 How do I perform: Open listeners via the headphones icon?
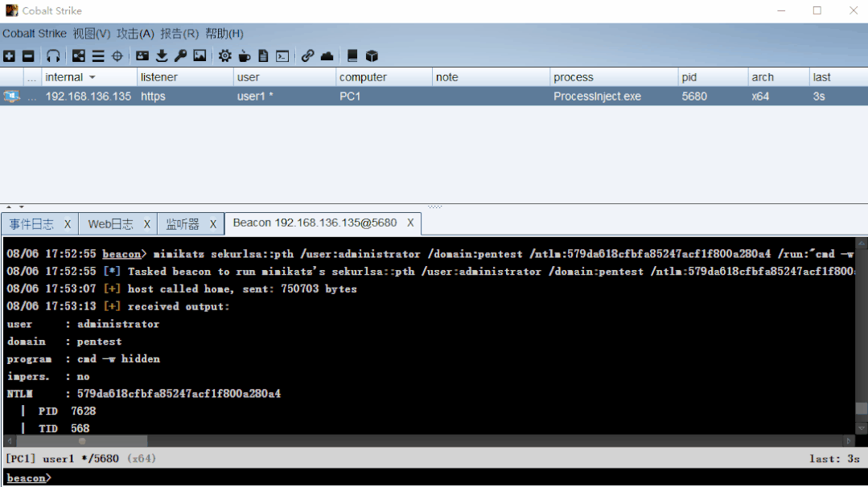pyautogui.click(x=53, y=55)
